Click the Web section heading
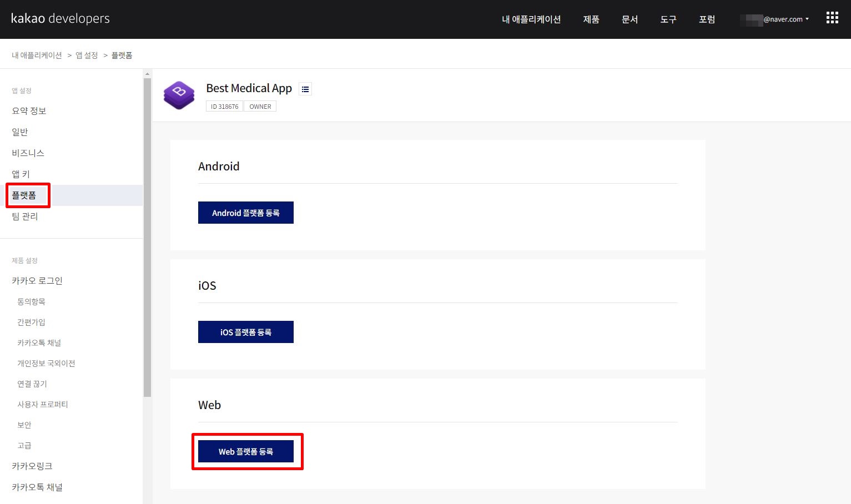The width and height of the screenshot is (851, 504). 209,405
